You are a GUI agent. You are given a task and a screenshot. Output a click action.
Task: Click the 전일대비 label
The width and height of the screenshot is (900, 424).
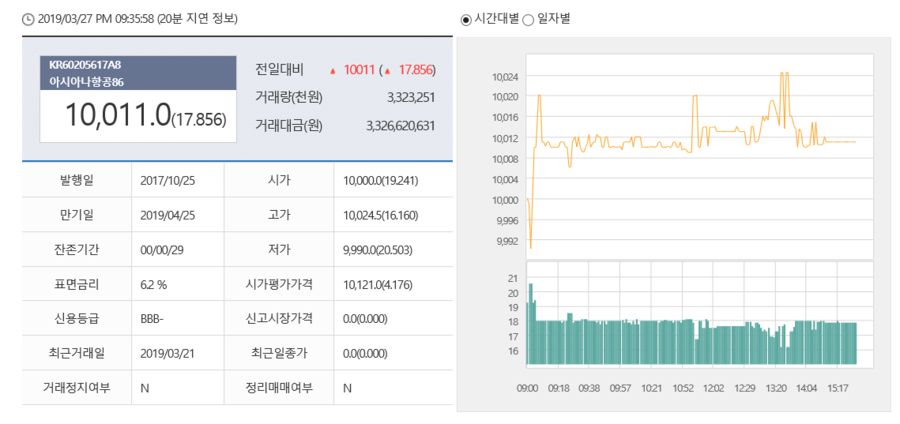coord(280,71)
